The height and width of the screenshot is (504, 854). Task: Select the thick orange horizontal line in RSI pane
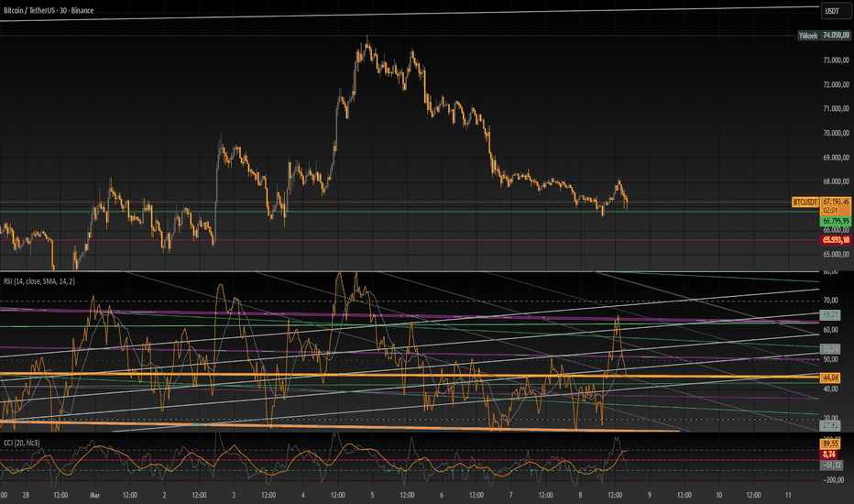(409, 376)
